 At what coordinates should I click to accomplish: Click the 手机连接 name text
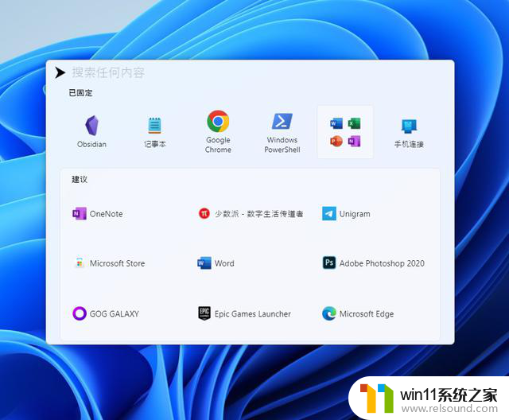pyautogui.click(x=409, y=144)
